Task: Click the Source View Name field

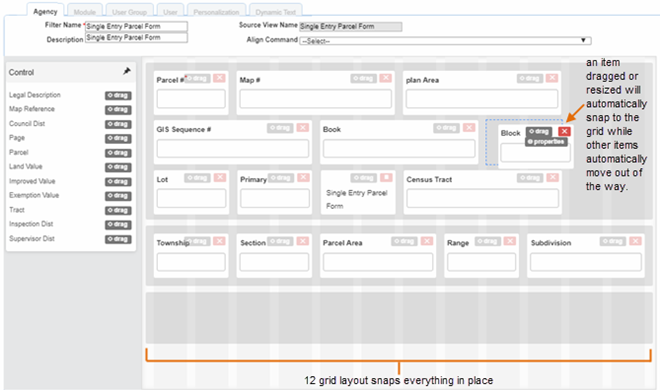Action: pyautogui.click(x=351, y=27)
